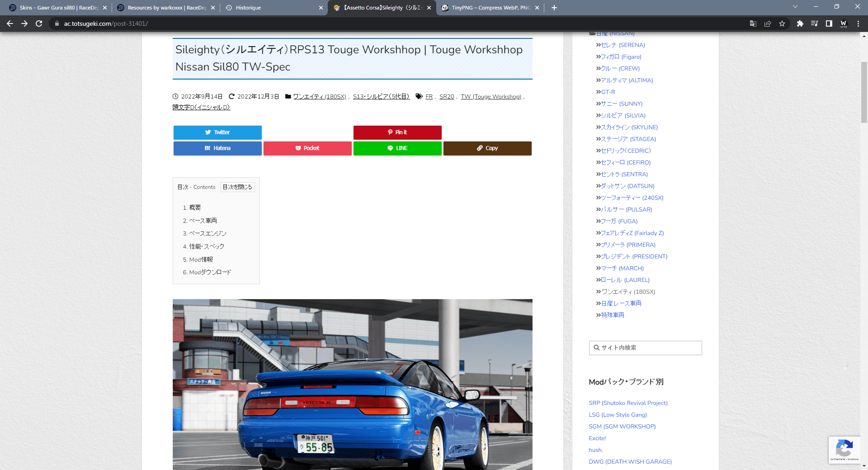
Task: Open a new browser tab
Action: click(x=554, y=8)
